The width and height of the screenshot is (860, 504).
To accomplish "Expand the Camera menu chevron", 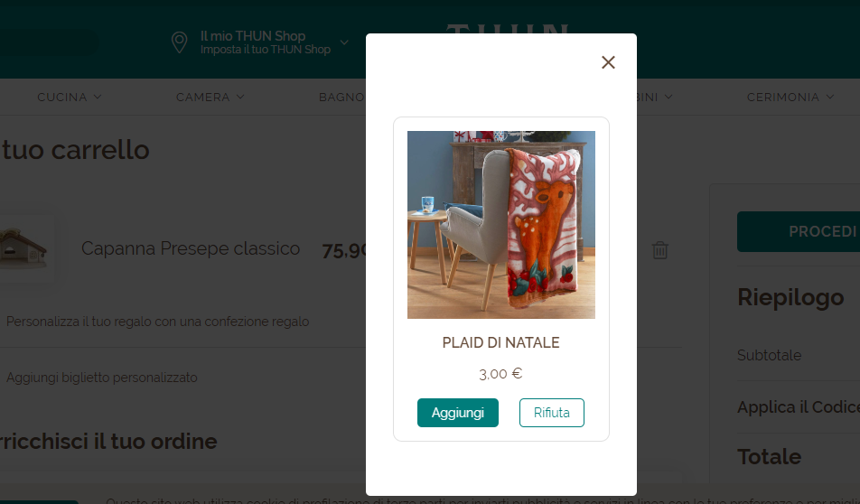I will click(240, 97).
